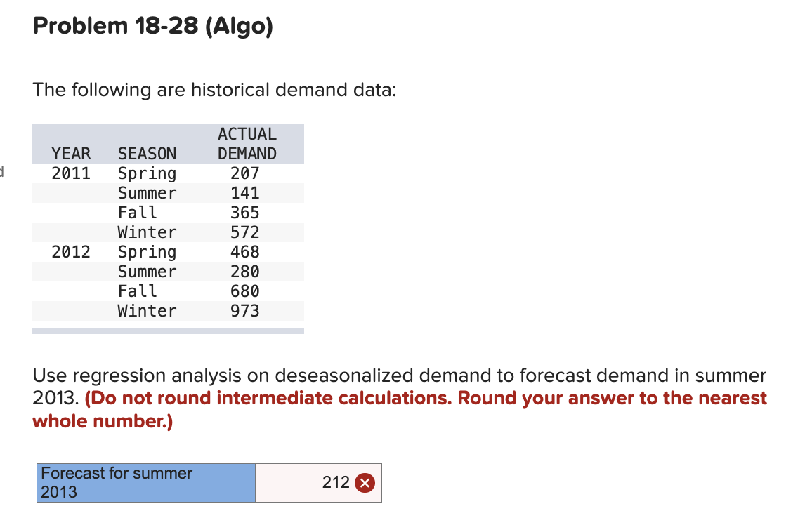Click the Forecast for summer 2013 label cell
The height and width of the screenshot is (518, 812).
click(145, 482)
